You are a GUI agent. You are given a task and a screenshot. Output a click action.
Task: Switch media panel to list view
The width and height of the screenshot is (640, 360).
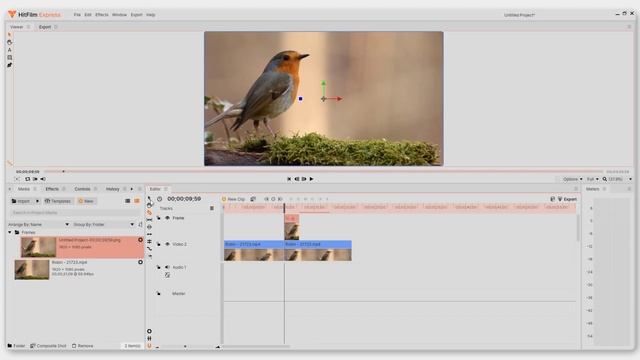(x=128, y=201)
